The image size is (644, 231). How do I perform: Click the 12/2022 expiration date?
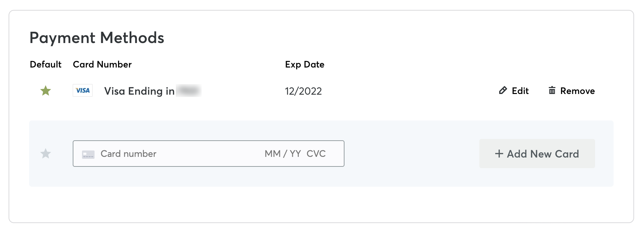coord(303,91)
